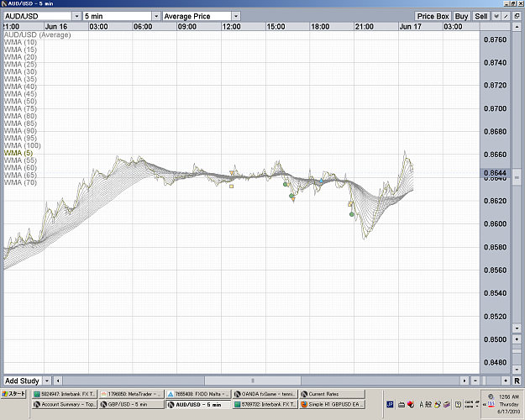
Task: Switch to Simple H1 GBPUSD EA Firefox window
Action: click(x=332, y=404)
